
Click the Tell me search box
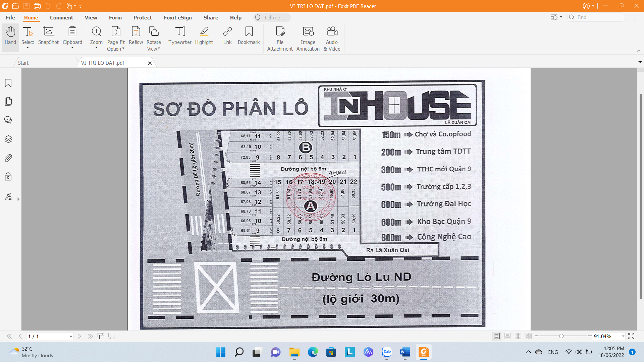(272, 17)
